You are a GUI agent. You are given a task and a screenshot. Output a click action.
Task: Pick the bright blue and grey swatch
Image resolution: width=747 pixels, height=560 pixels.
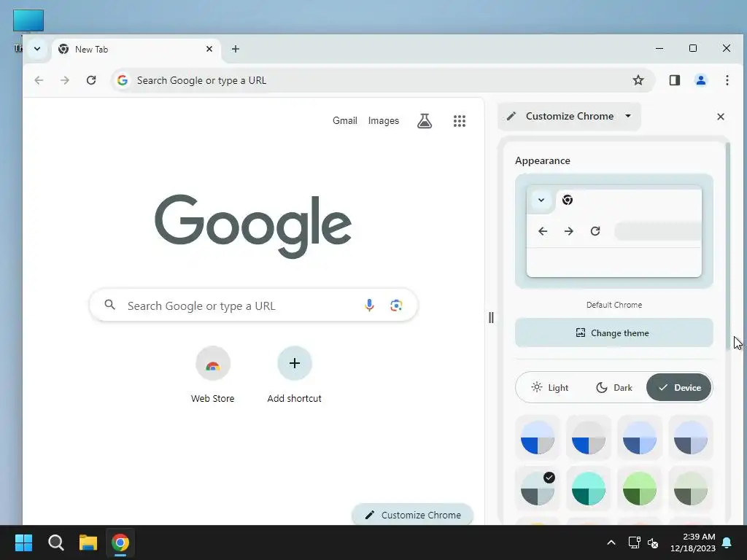(538, 437)
